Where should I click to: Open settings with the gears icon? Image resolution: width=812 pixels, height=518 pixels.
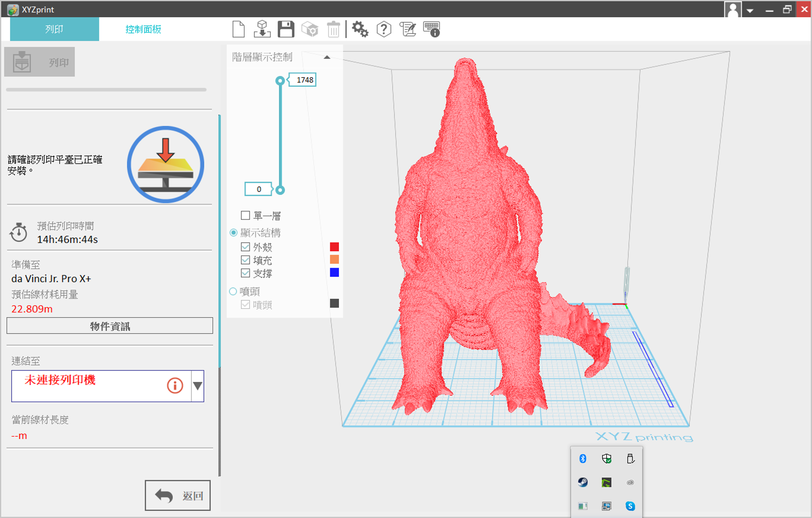pyautogui.click(x=360, y=29)
